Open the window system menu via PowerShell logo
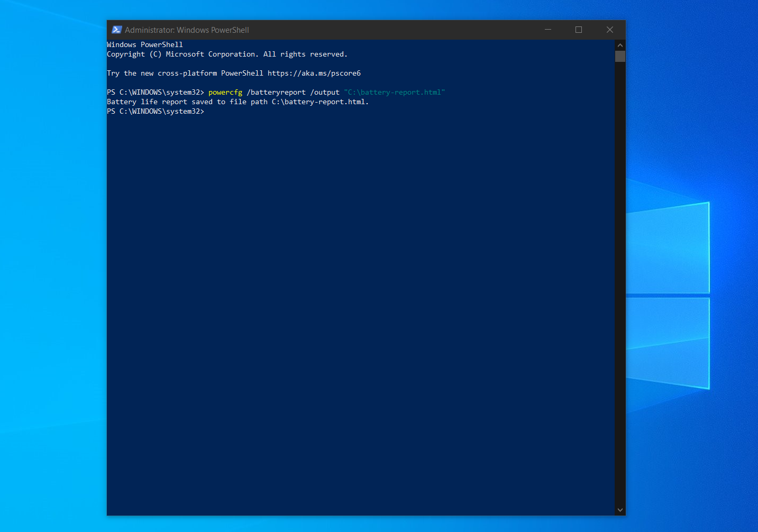 pos(116,30)
